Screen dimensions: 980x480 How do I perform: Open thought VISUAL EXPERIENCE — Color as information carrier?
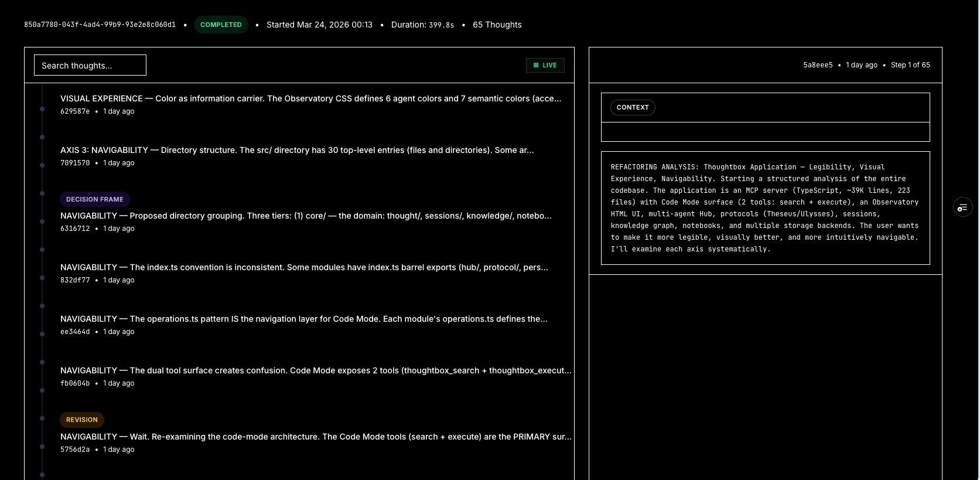tap(310, 98)
